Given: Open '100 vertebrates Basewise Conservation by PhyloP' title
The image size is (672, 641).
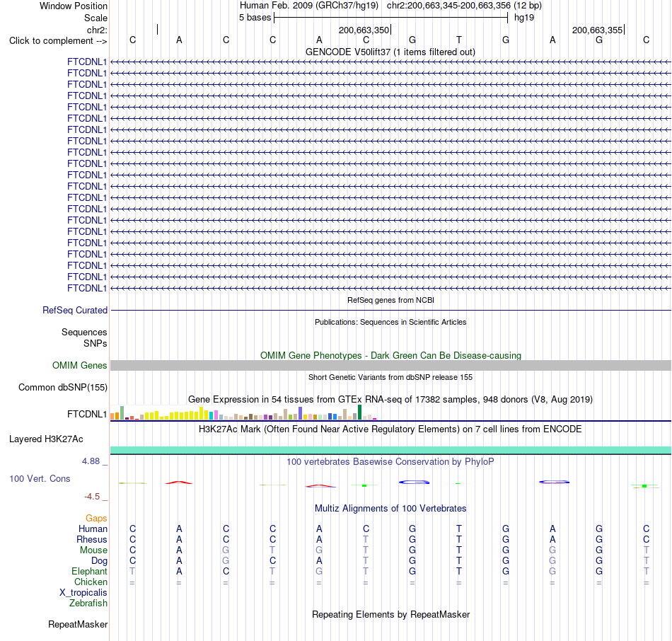Looking at the screenshot, I should pyautogui.click(x=390, y=462).
